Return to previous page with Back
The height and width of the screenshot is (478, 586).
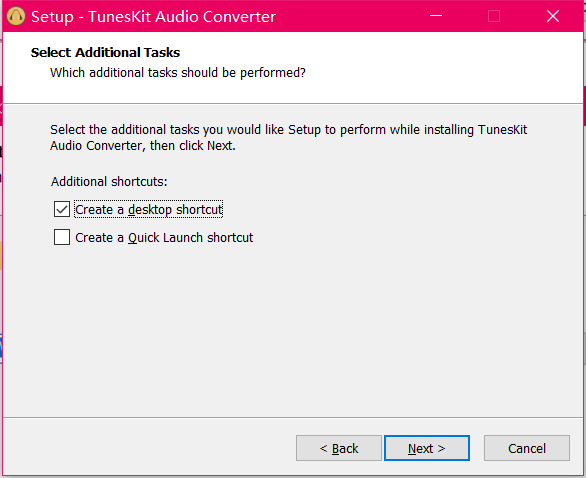click(339, 448)
